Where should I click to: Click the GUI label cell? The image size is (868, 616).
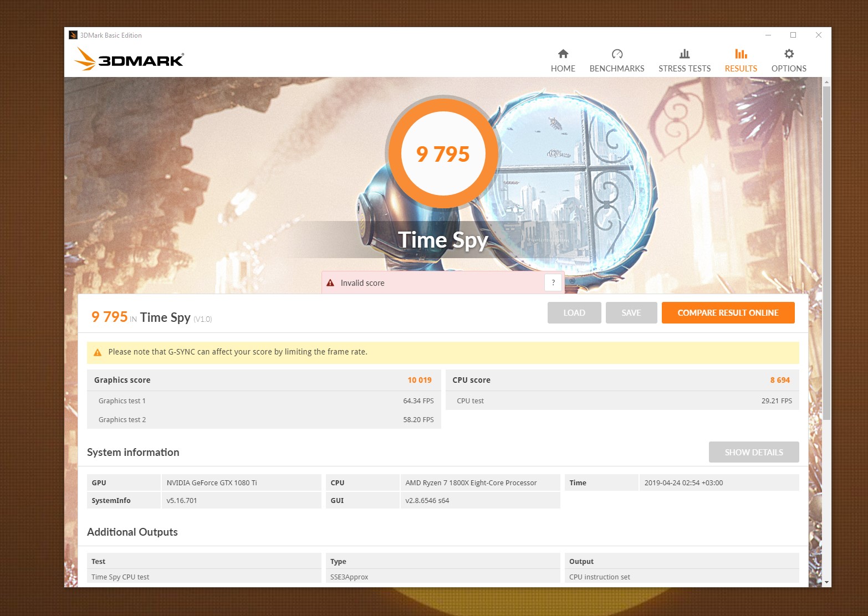(x=362, y=500)
